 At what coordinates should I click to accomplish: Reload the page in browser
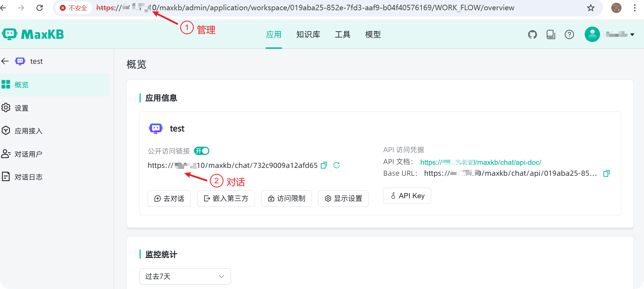point(40,8)
